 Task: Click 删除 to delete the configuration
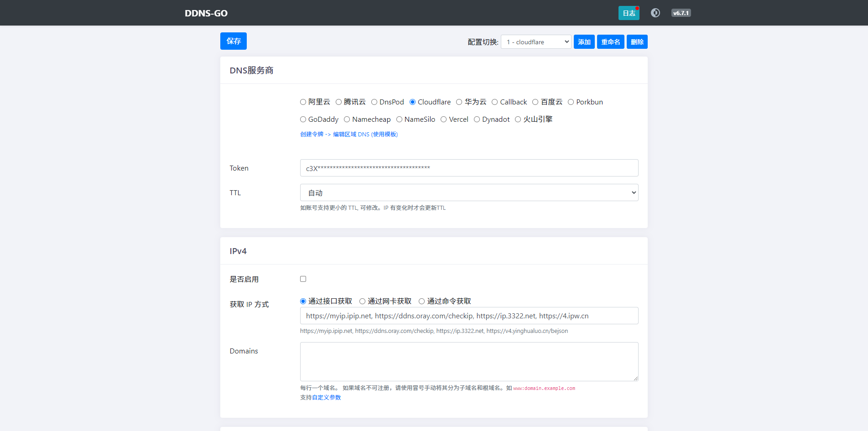tap(637, 42)
